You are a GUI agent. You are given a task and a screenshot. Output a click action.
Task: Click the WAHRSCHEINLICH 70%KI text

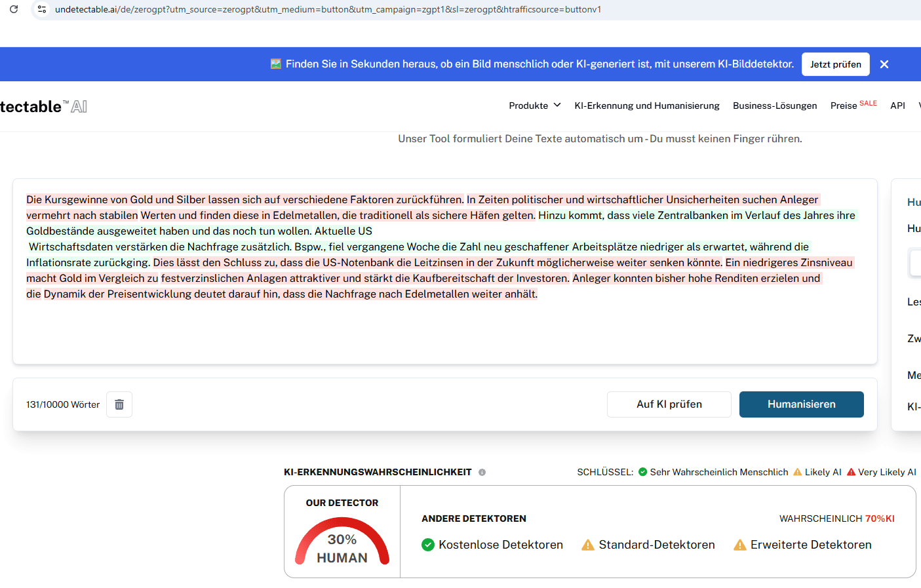tap(836, 519)
